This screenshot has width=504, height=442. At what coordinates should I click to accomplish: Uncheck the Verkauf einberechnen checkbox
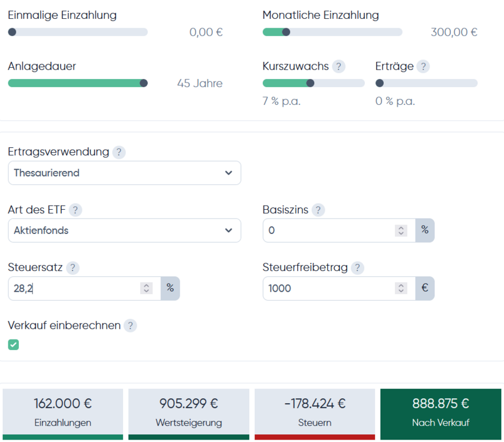tap(14, 344)
